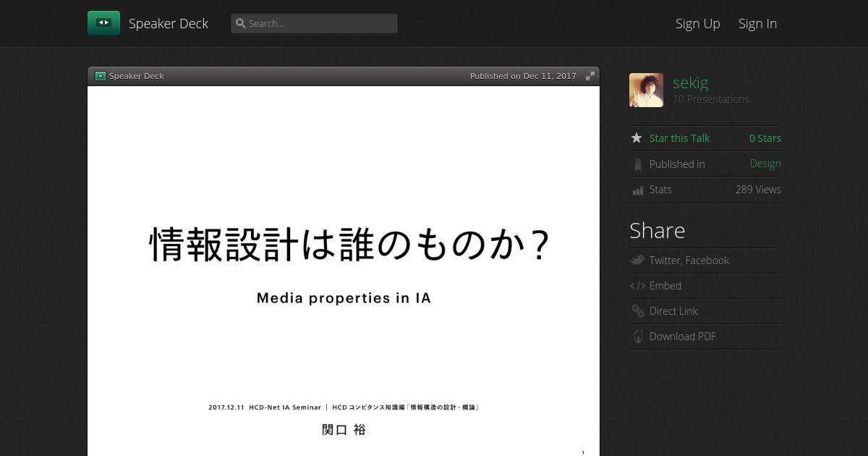Download the presentation PDF

(x=683, y=337)
